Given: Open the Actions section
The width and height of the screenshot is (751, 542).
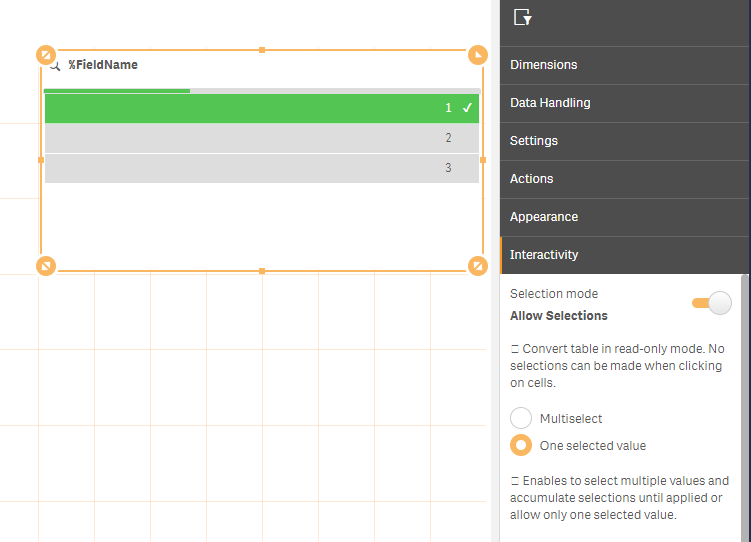Looking at the screenshot, I should pyautogui.click(x=624, y=179).
